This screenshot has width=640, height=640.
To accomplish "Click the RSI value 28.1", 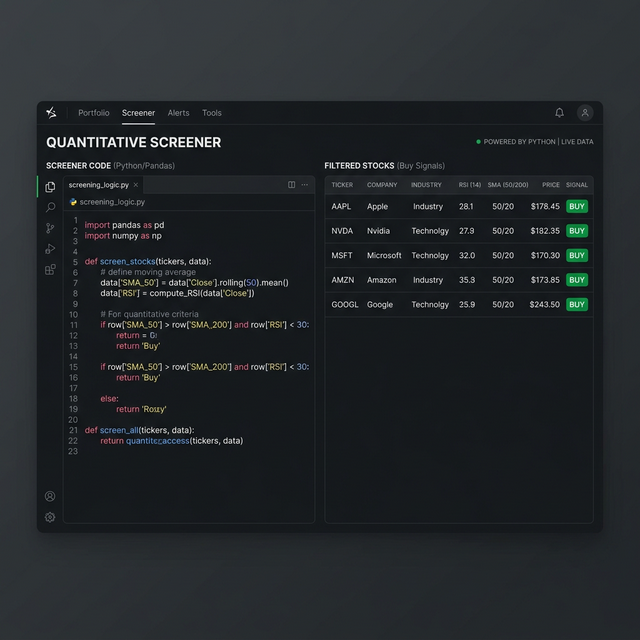I will 466,206.
